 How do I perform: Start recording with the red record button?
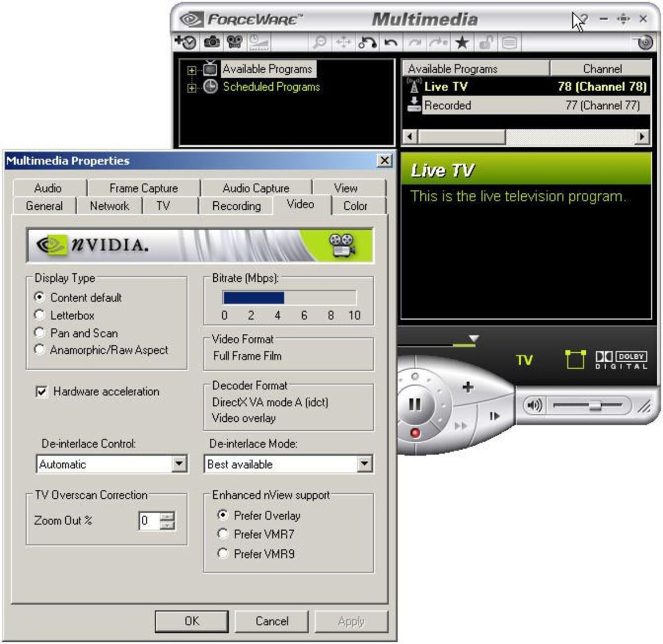pos(415,433)
